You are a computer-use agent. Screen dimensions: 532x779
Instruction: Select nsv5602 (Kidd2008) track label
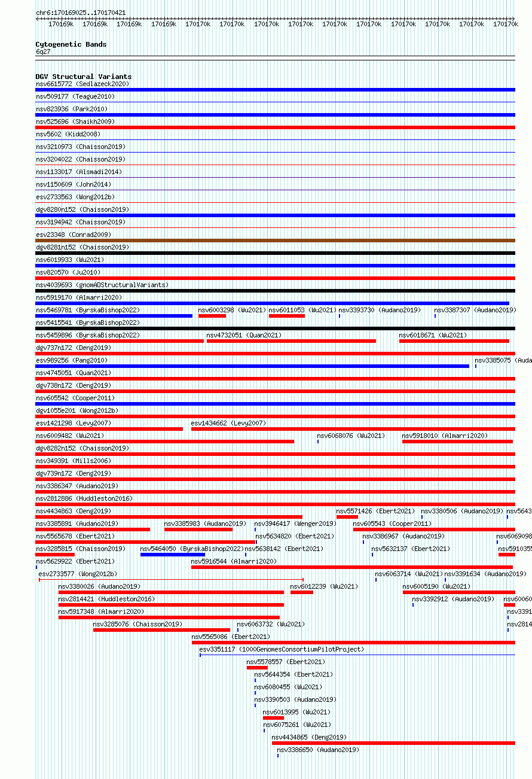(x=68, y=134)
